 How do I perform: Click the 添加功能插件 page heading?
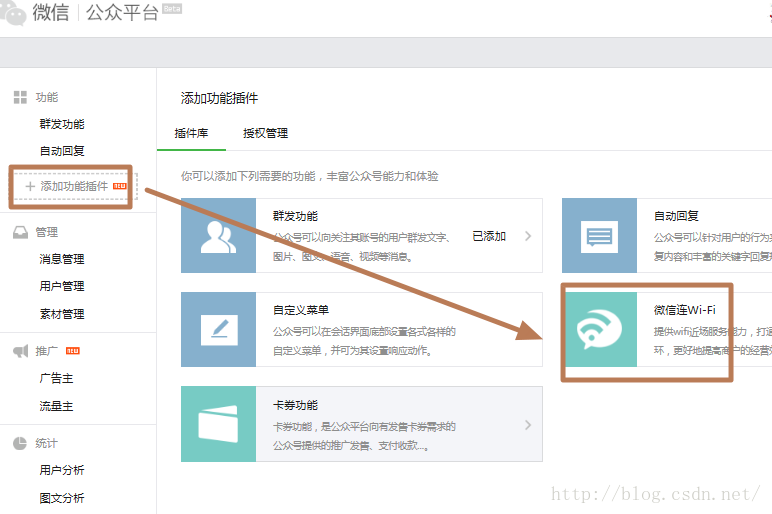[219, 98]
